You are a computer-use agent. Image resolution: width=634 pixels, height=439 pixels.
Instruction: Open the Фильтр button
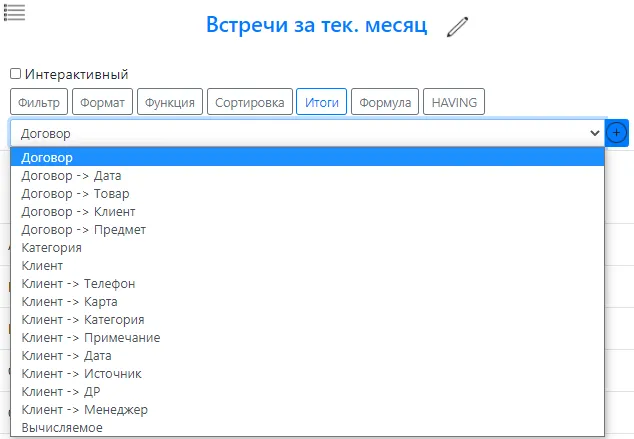pyautogui.click(x=39, y=102)
